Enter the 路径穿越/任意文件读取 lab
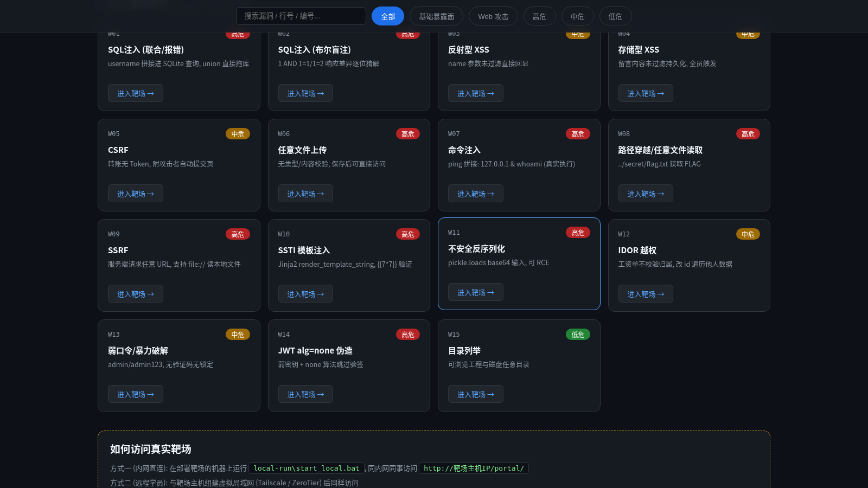 646,194
